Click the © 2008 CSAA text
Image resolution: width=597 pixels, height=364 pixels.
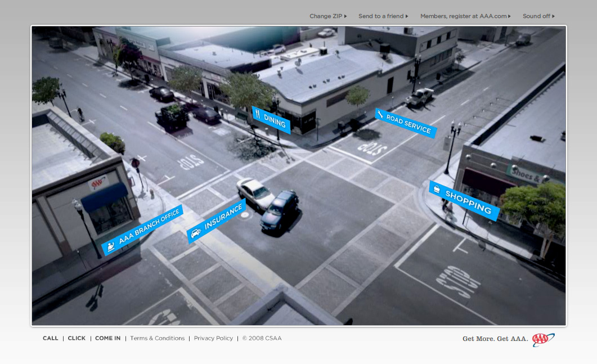pos(262,338)
